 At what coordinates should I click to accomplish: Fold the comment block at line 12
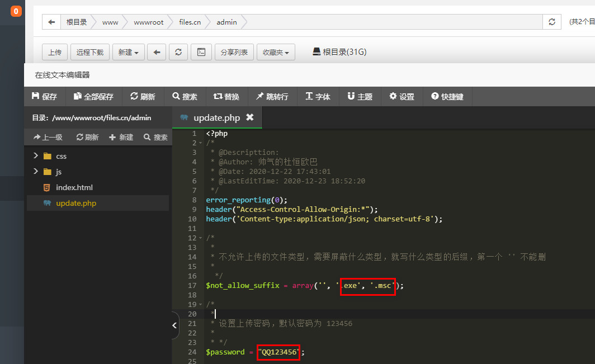point(200,238)
